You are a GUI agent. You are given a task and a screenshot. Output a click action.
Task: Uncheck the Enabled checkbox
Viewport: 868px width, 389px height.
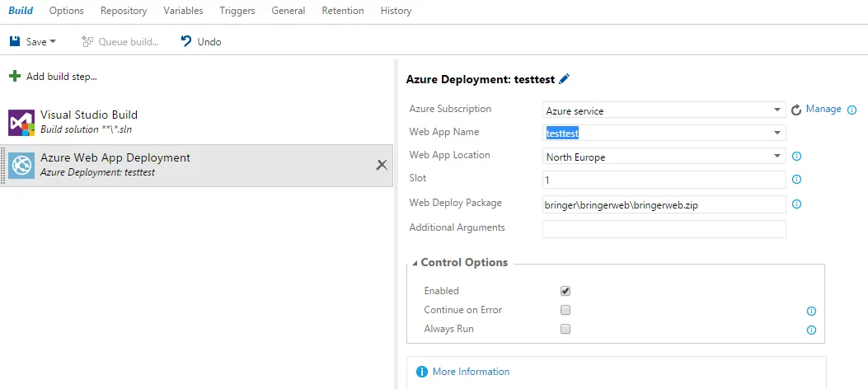(x=565, y=291)
